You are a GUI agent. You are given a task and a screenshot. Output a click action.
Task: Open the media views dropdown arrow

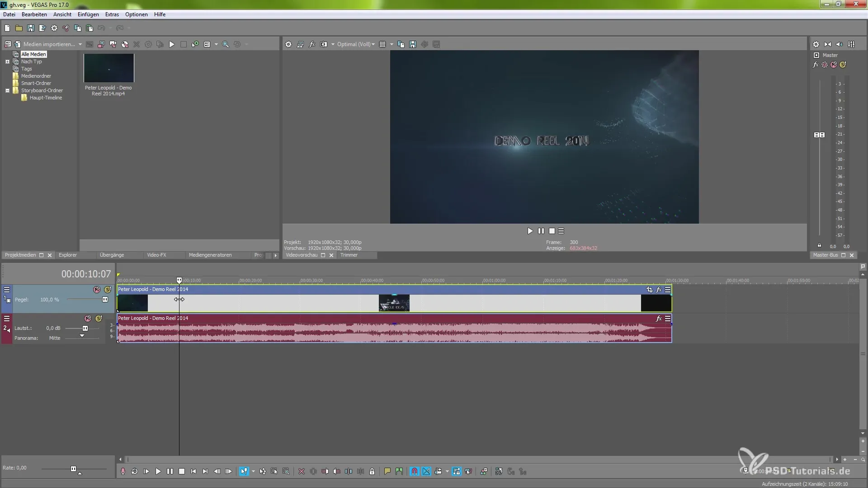tap(216, 44)
